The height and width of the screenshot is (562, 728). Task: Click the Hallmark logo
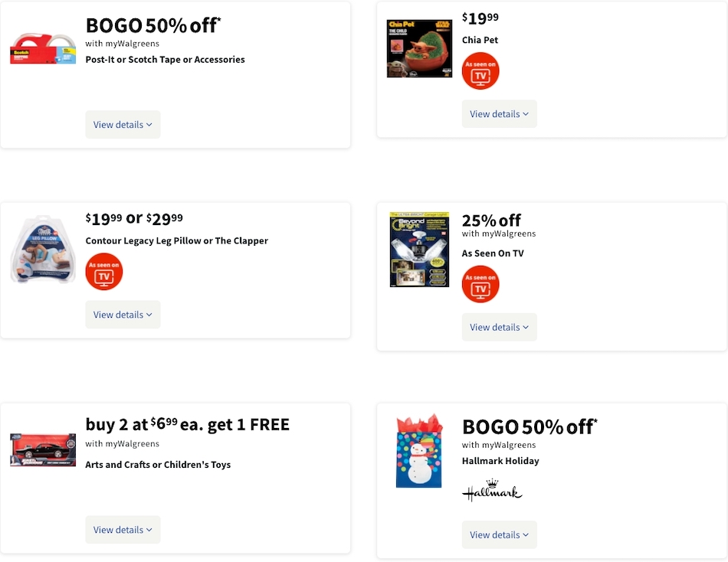pyautogui.click(x=492, y=491)
